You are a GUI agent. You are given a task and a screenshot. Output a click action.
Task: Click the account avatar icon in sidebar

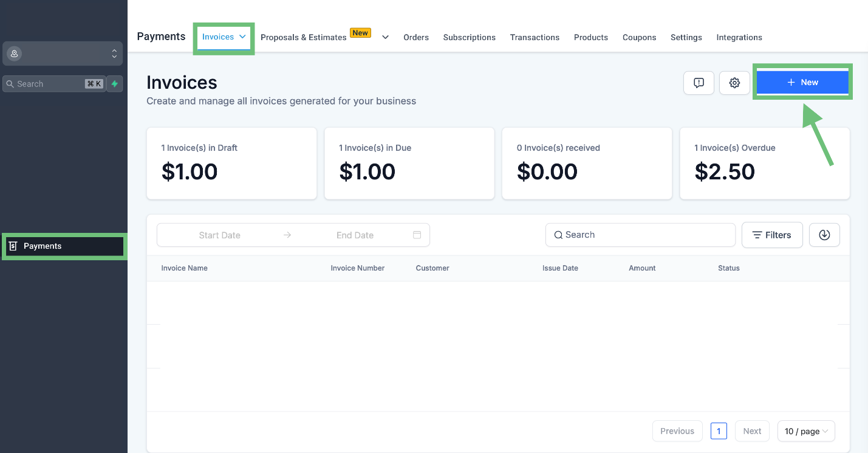click(14, 54)
